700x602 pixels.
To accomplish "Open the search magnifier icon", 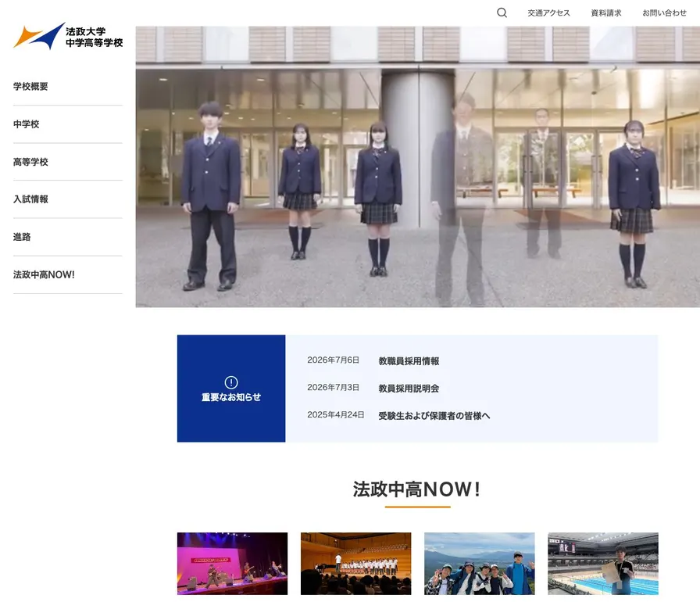I will click(x=502, y=13).
